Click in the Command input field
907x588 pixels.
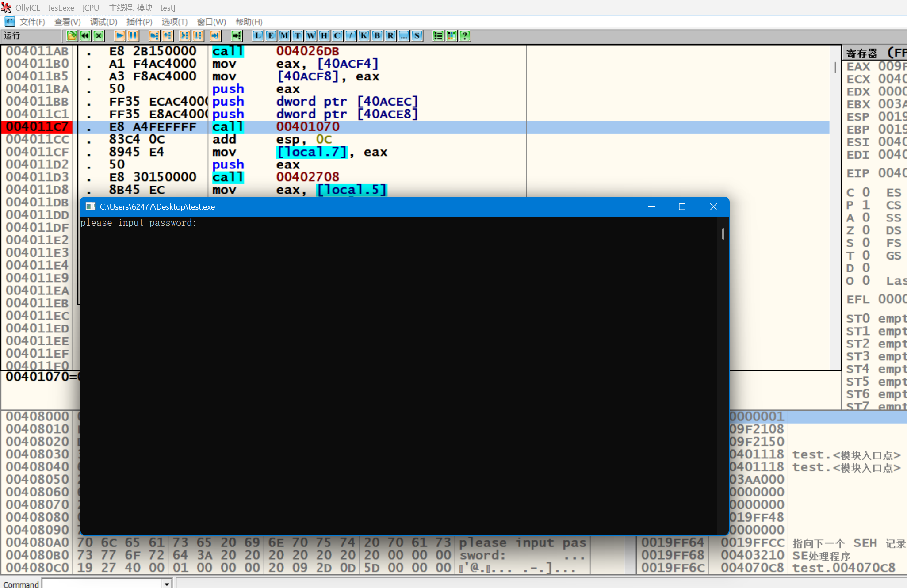102,584
